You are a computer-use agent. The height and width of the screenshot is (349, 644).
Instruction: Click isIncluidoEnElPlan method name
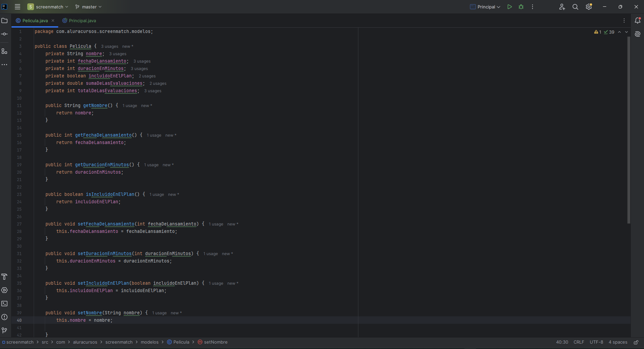[110, 195]
